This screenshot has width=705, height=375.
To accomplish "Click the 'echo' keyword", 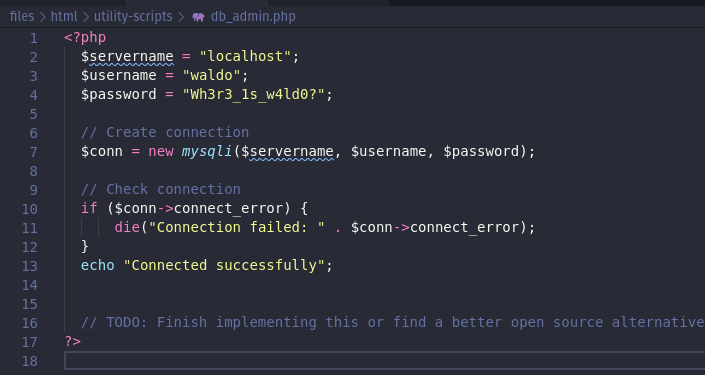I will coord(98,265).
